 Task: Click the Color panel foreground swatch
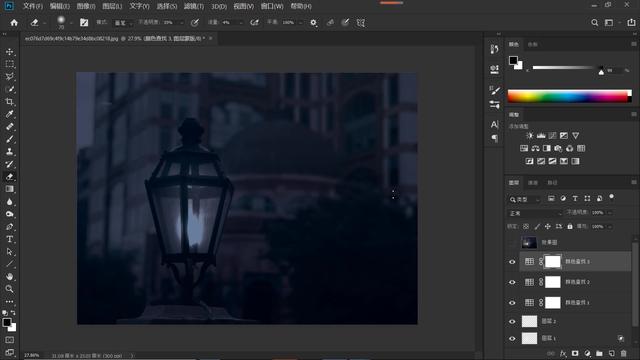[513, 60]
